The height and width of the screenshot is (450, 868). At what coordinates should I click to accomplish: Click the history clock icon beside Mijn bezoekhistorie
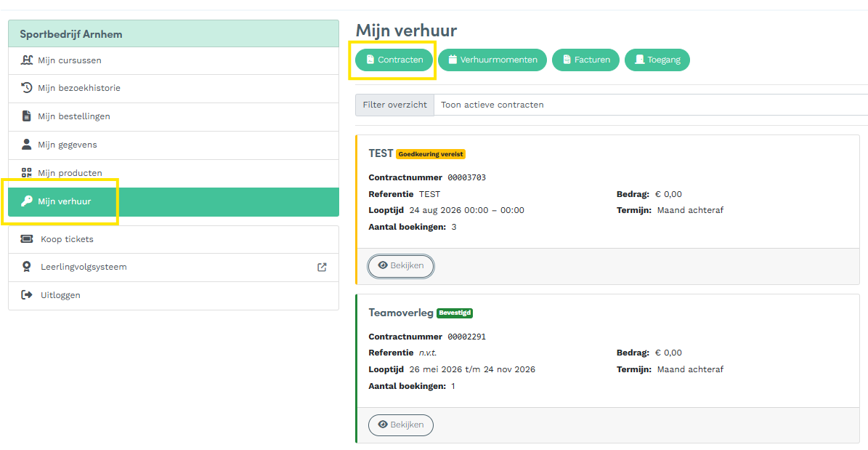tap(27, 88)
